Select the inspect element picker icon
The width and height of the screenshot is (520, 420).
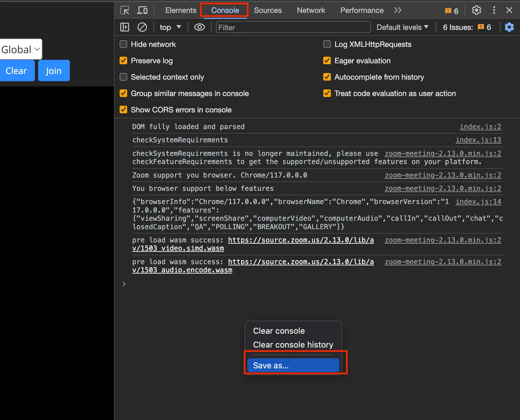pos(125,10)
